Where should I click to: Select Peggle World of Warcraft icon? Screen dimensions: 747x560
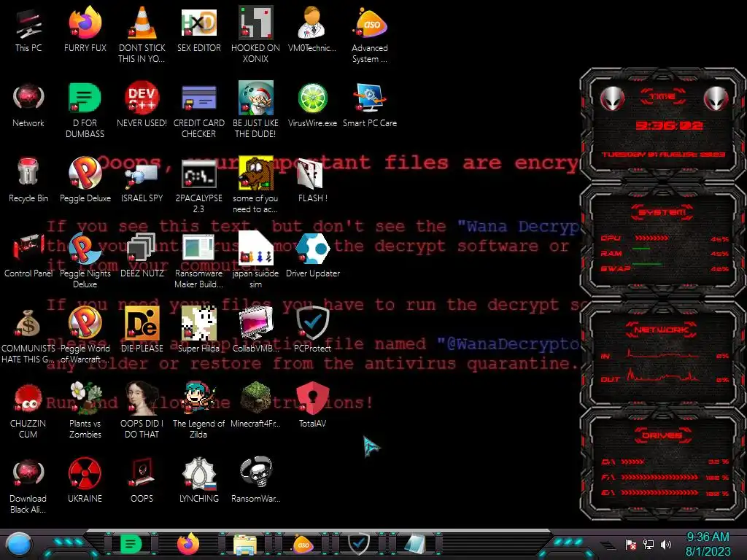pyautogui.click(x=85, y=335)
